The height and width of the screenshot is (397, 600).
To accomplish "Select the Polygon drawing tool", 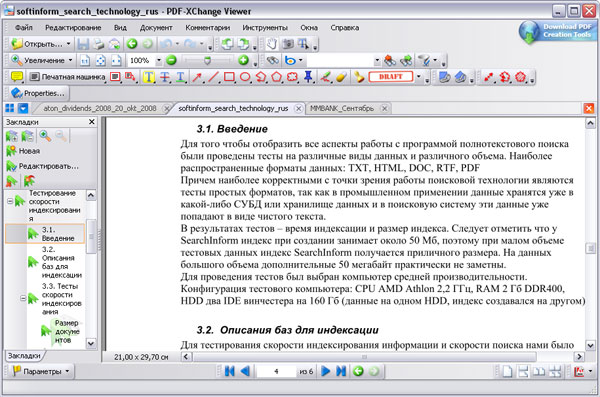I will point(277,77).
